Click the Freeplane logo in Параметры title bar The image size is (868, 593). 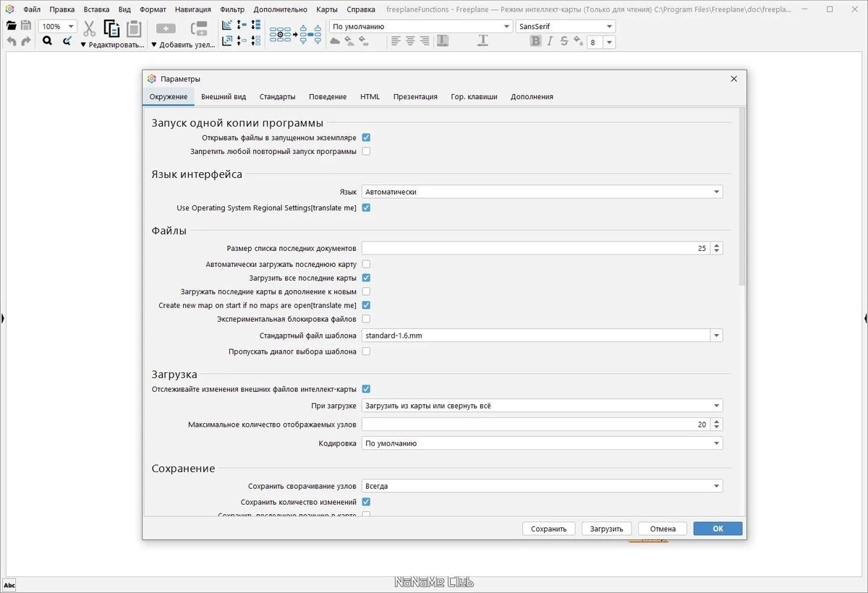tap(151, 79)
